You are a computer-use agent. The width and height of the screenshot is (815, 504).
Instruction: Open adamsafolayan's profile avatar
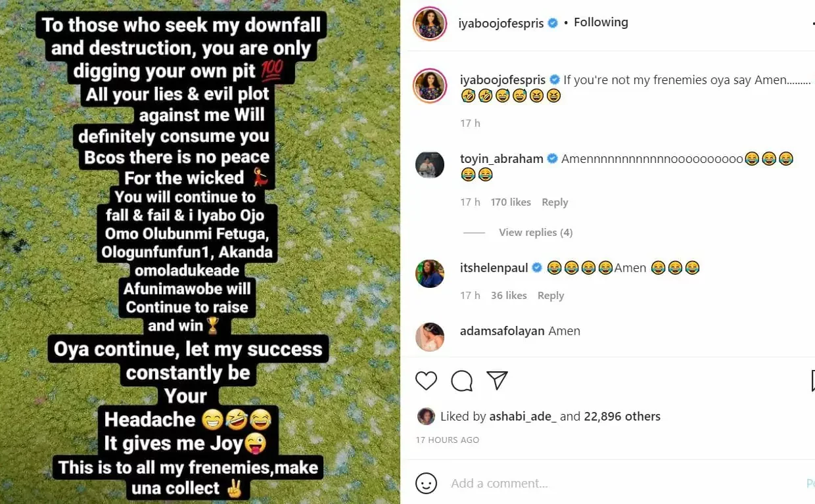coord(430,337)
